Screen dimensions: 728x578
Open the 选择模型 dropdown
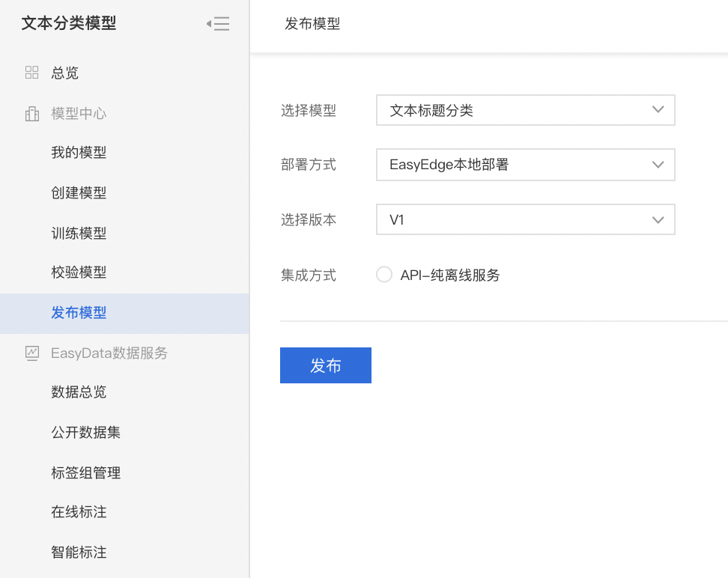click(525, 110)
